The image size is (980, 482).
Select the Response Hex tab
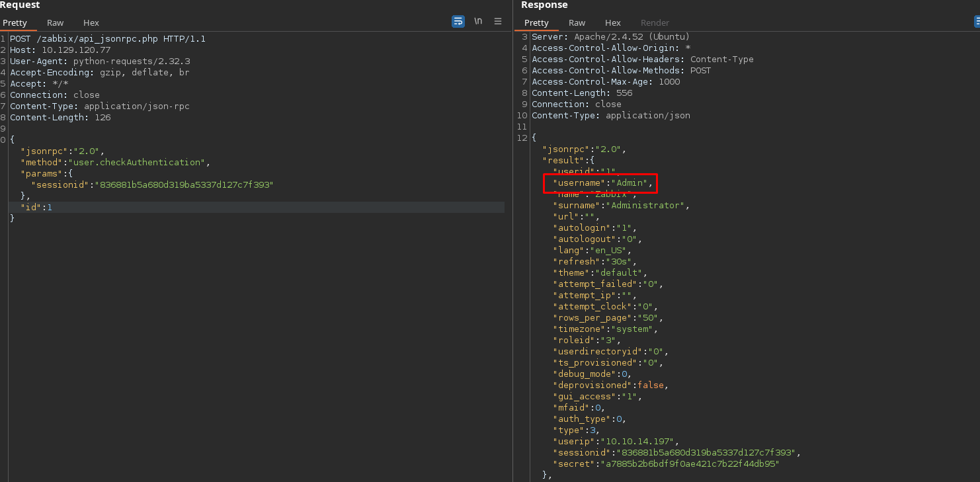click(613, 22)
